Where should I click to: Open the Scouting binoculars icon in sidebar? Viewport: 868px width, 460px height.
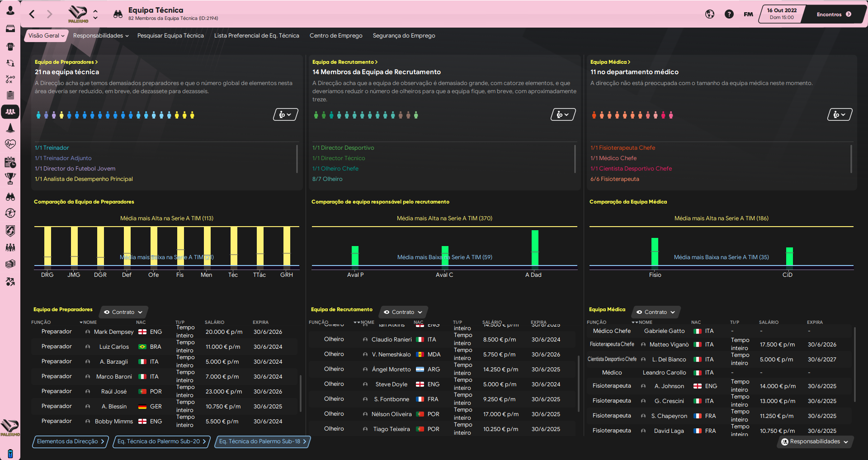[10, 197]
